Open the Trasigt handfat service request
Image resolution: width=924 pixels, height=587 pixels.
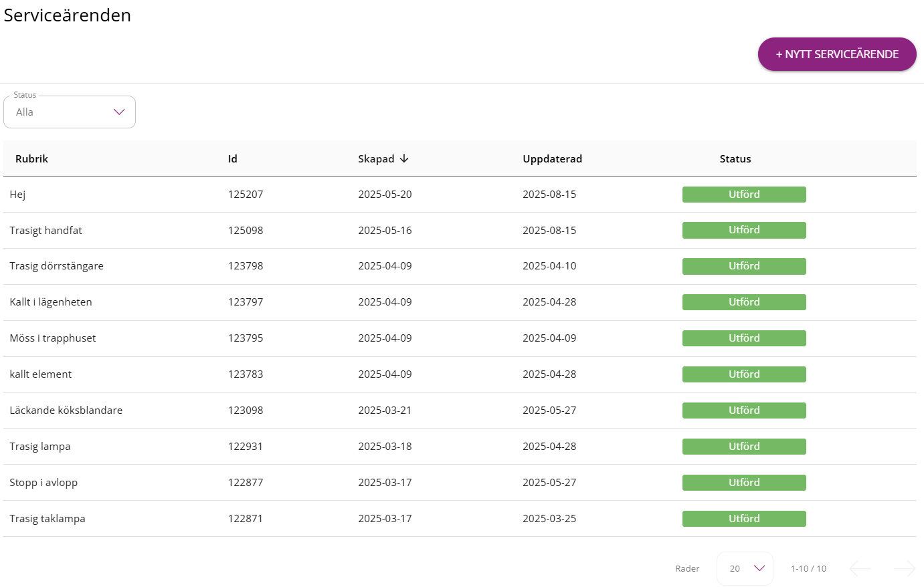click(460, 230)
